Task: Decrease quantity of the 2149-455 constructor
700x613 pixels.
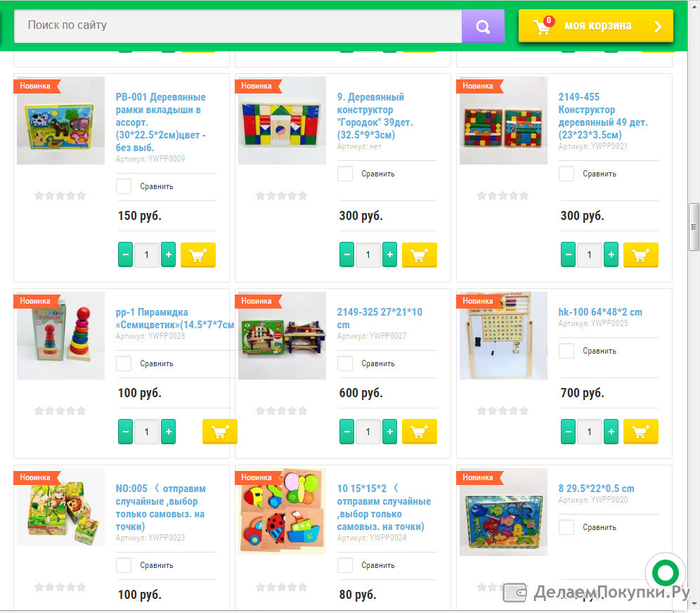Action: pos(568,255)
